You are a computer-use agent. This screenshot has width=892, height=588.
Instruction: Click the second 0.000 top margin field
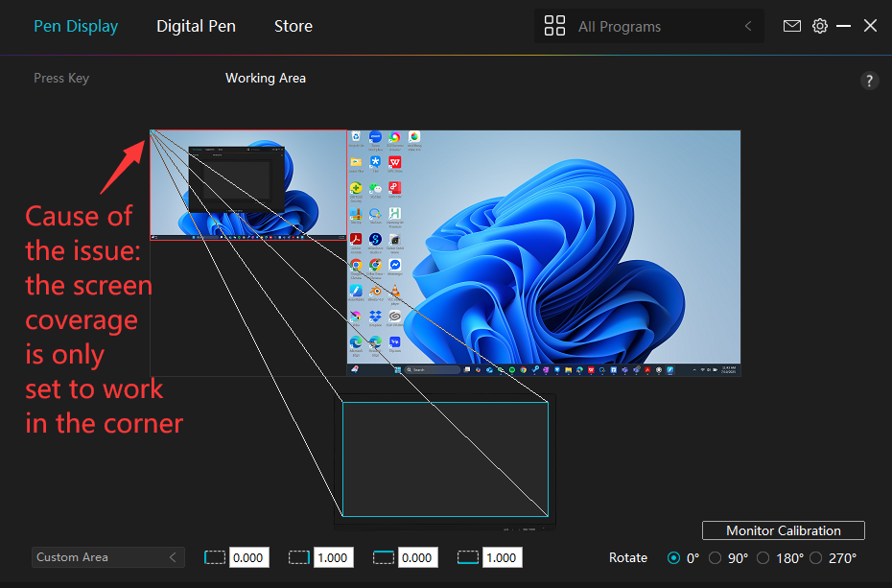[x=417, y=557]
